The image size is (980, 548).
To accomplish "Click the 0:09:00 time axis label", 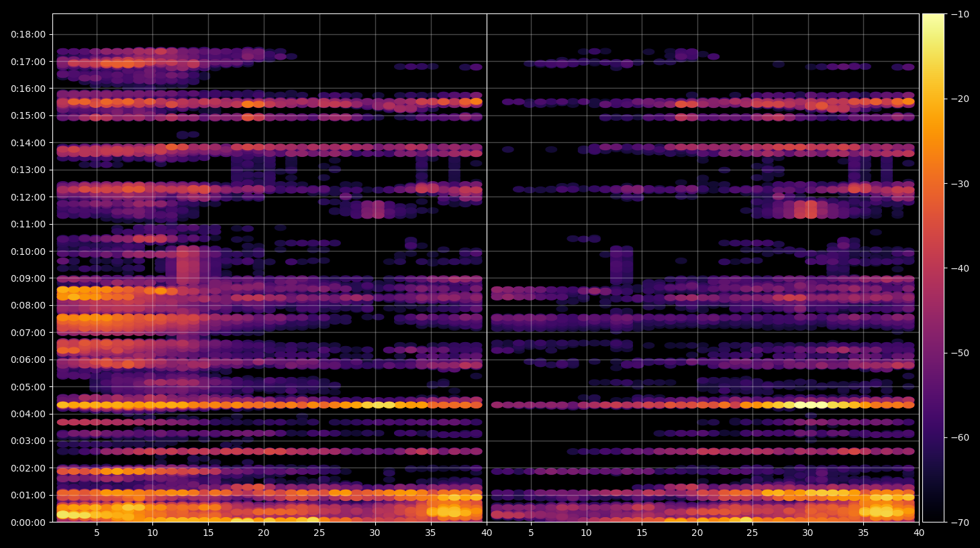I will [28, 278].
